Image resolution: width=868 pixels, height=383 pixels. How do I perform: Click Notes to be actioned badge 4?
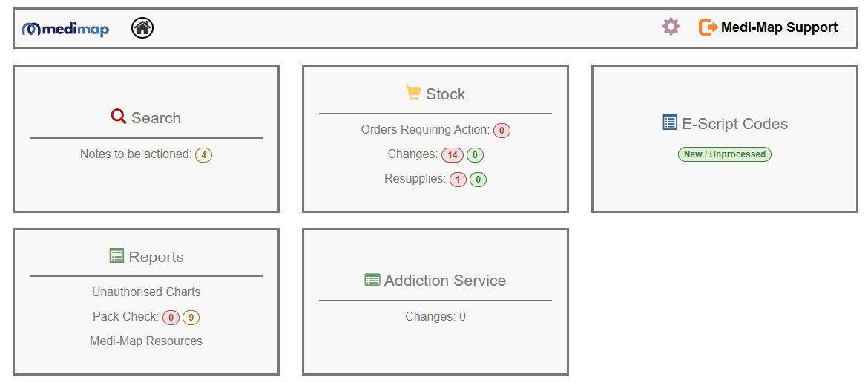point(203,155)
